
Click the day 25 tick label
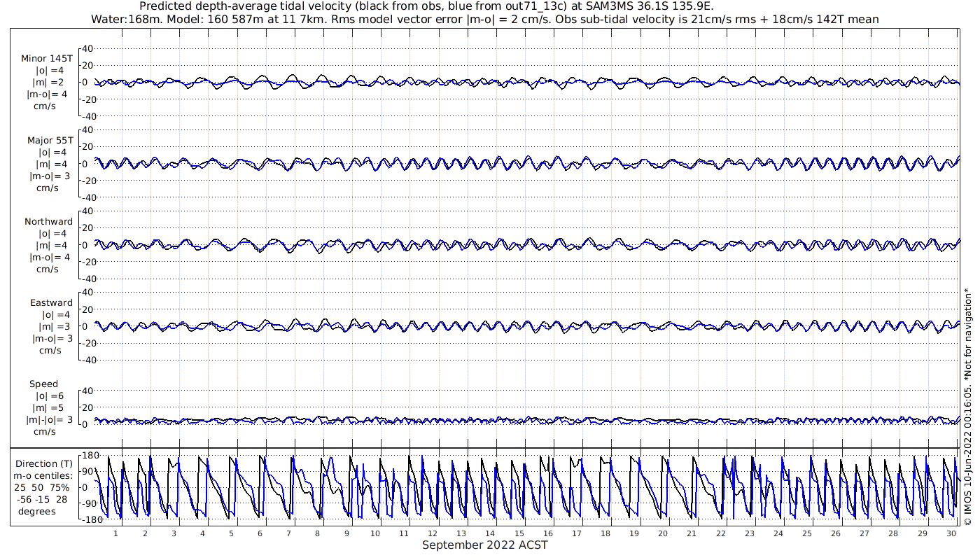tap(806, 533)
